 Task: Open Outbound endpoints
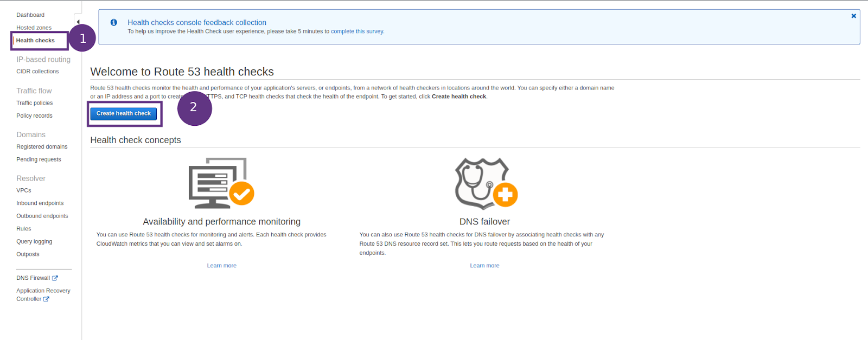coord(42,216)
